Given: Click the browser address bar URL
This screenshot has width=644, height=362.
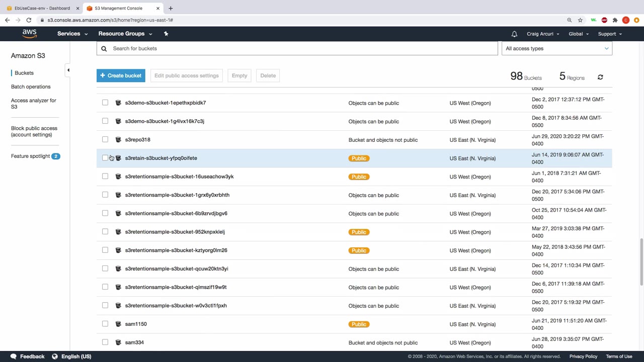Looking at the screenshot, I should (110, 20).
